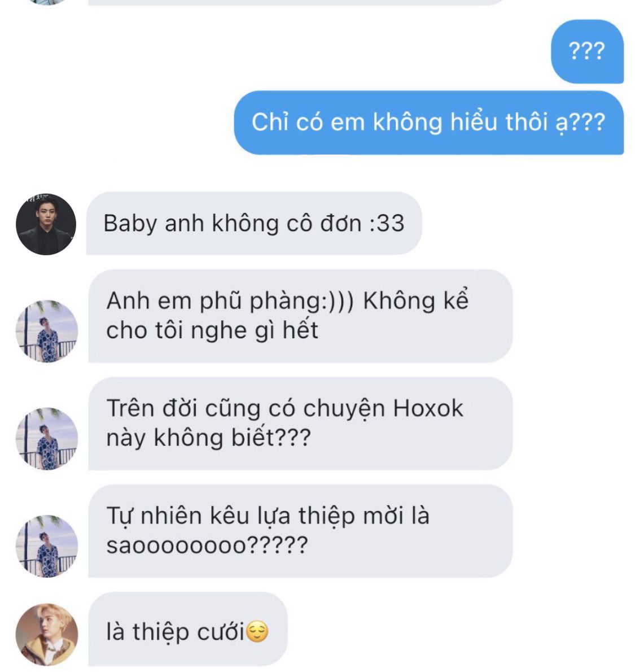Tap the partially visible avatar at the top edge
The image size is (635, 672).
[x=47, y=2]
